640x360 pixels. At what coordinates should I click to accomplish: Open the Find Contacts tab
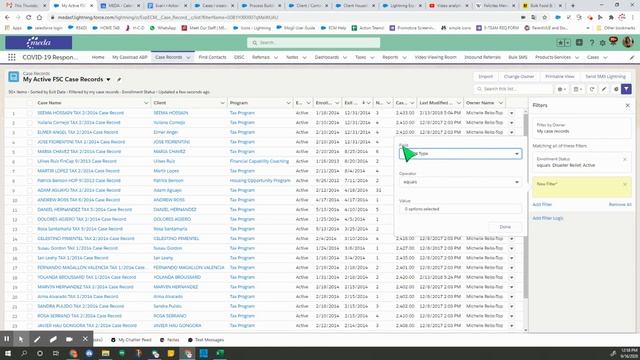pyautogui.click(x=212, y=58)
